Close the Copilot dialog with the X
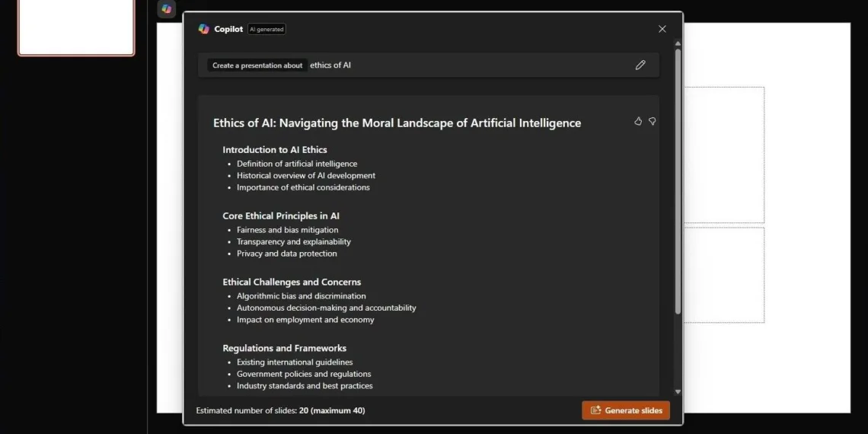Viewport: 868px width, 434px height. [x=662, y=29]
